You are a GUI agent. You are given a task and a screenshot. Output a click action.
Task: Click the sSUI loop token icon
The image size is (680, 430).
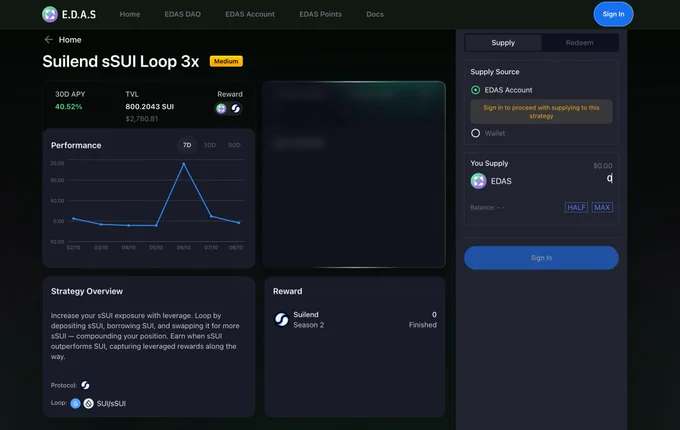coord(88,404)
